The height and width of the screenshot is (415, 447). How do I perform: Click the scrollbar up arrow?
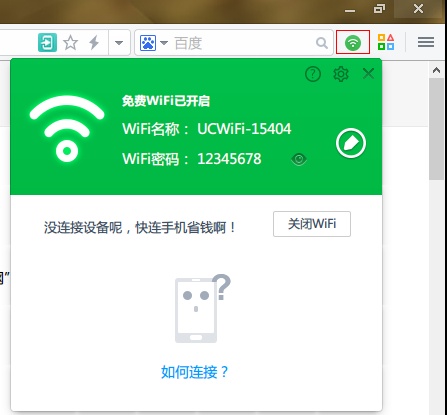tap(436, 70)
